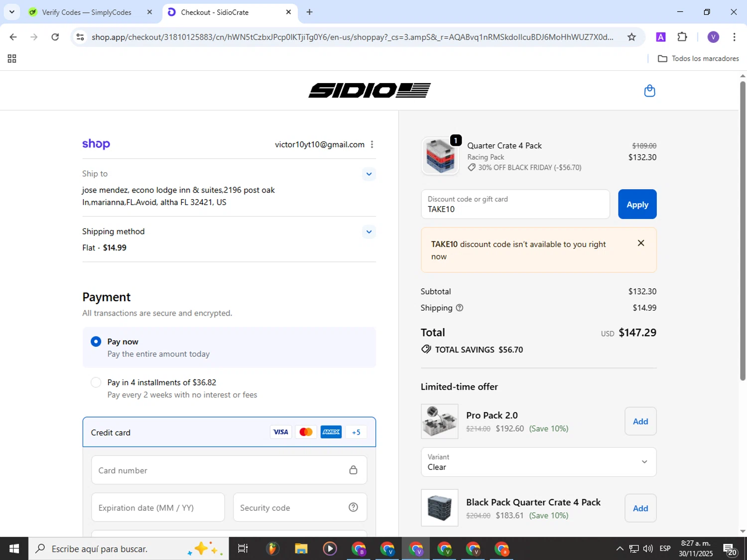Expand the Ship to address section

pyautogui.click(x=369, y=174)
